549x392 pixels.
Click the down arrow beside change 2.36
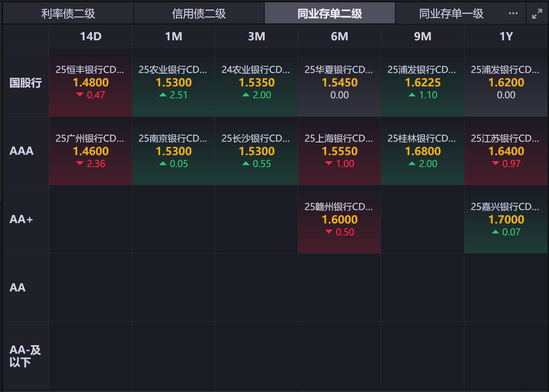[x=80, y=163]
